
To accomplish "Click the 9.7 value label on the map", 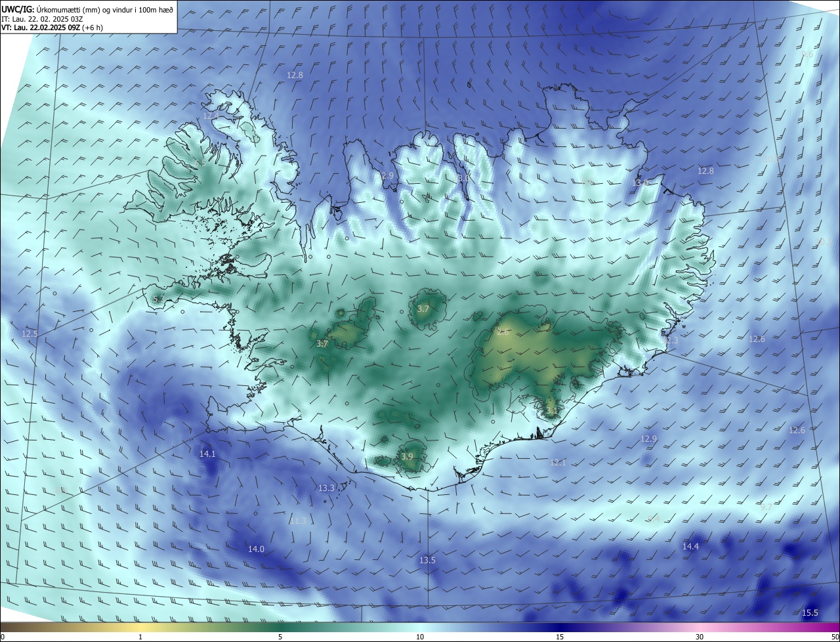I will pos(766,507).
